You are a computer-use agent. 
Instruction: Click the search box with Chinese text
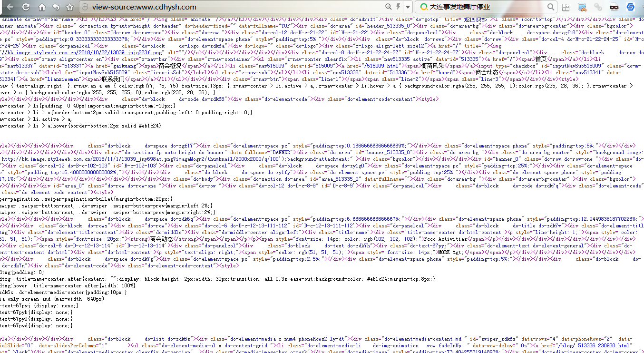pos(485,7)
